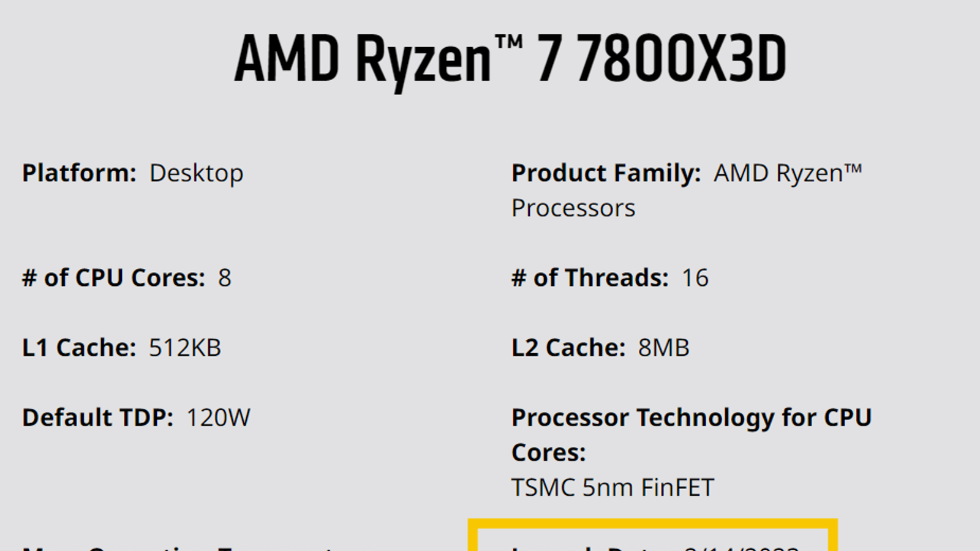Click the trademark symbol in the heading
This screenshot has height=551, width=980.
pos(508,43)
